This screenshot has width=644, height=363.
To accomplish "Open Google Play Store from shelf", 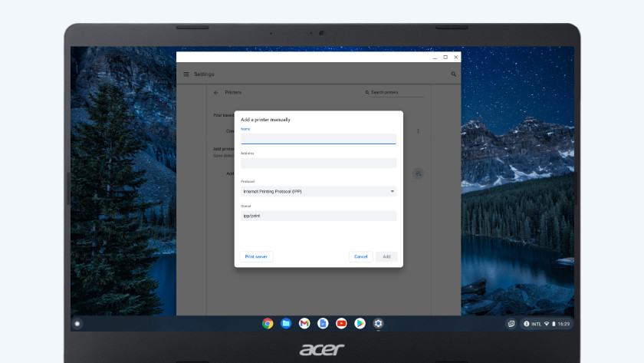I will point(360,323).
